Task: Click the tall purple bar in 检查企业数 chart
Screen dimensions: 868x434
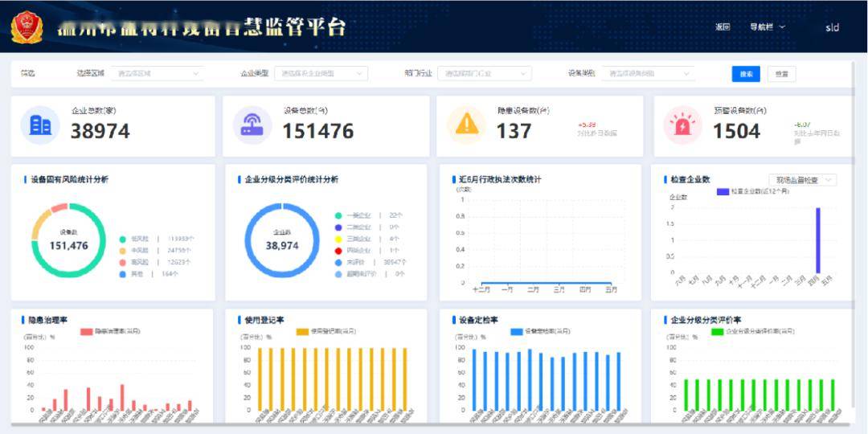Action: (x=818, y=240)
